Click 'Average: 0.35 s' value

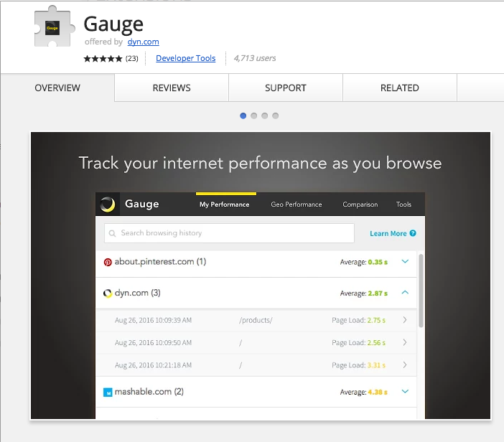click(364, 262)
